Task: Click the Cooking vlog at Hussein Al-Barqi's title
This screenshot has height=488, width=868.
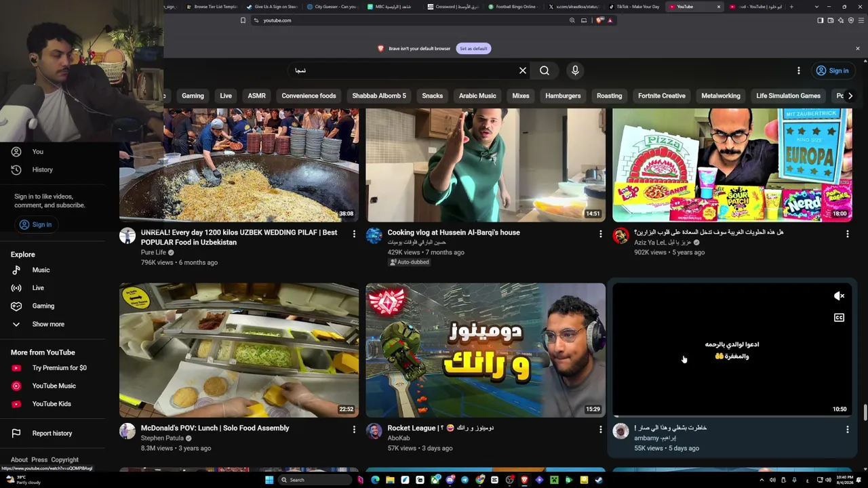Action: point(454,232)
